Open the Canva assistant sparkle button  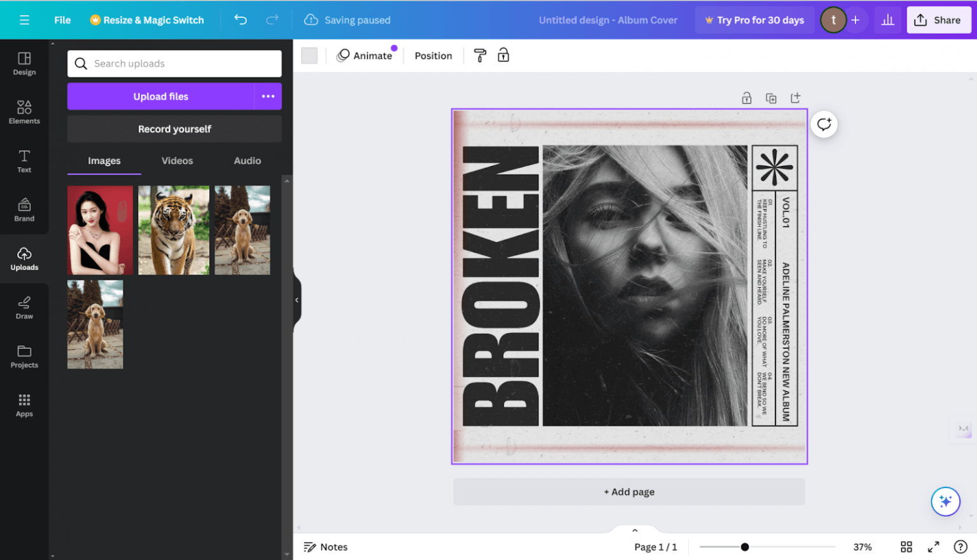click(945, 502)
